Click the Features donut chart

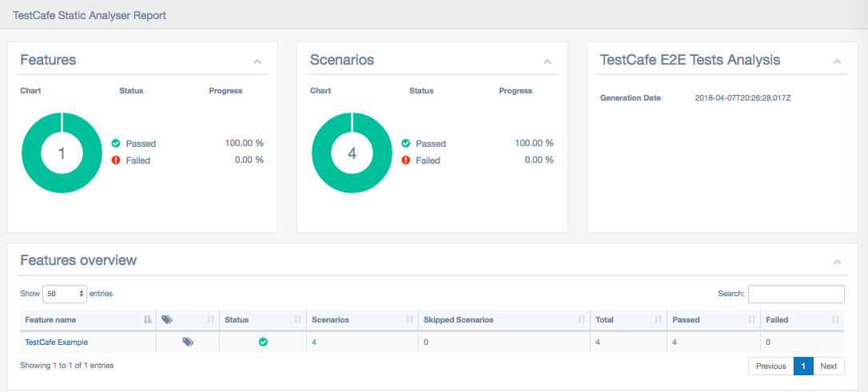tap(62, 153)
